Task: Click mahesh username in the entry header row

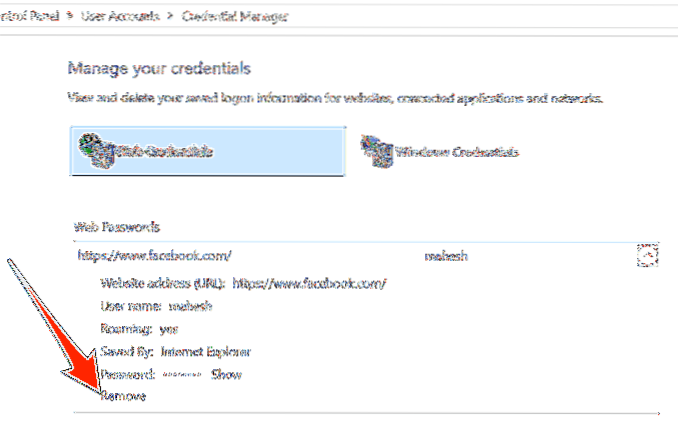Action: click(x=446, y=256)
